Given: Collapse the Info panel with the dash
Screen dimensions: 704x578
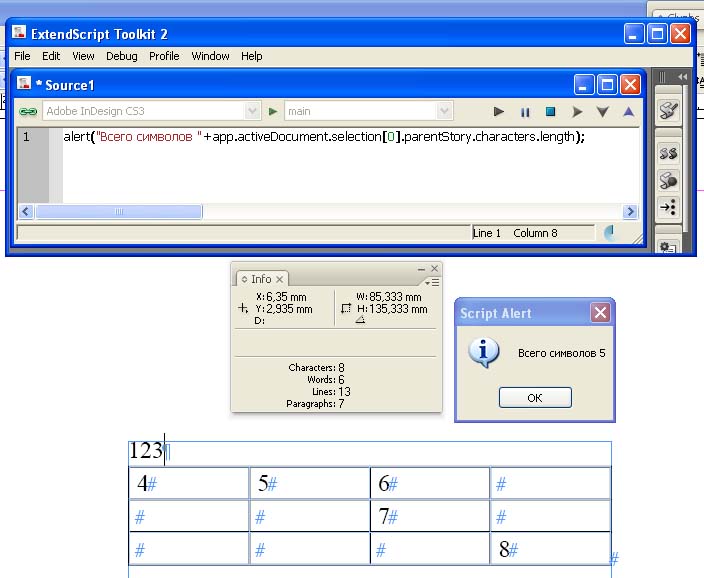Looking at the screenshot, I should tap(421, 269).
